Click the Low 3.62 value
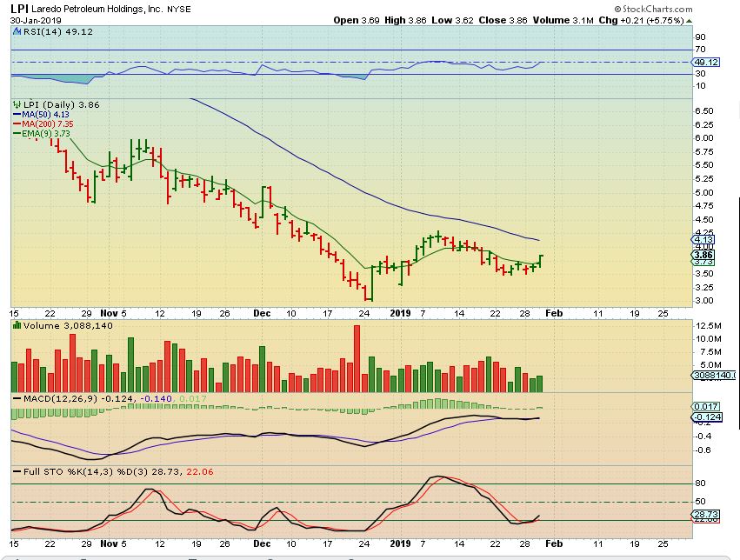740x560 pixels. pos(452,20)
